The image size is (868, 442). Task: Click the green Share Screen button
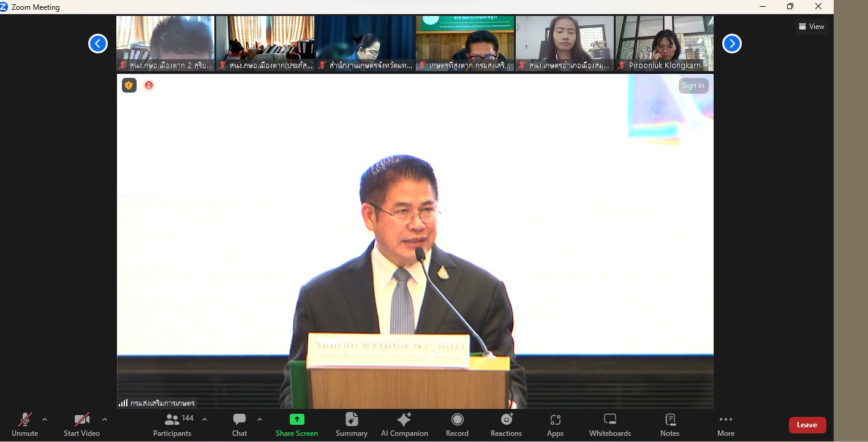(296, 424)
